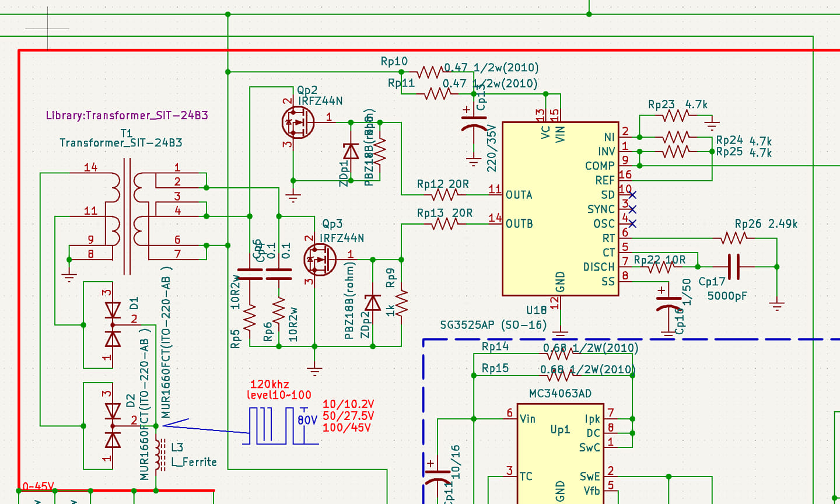Select the Rp12 20R resistor symbol
Image resolution: width=840 pixels, height=504 pixels.
444,195
